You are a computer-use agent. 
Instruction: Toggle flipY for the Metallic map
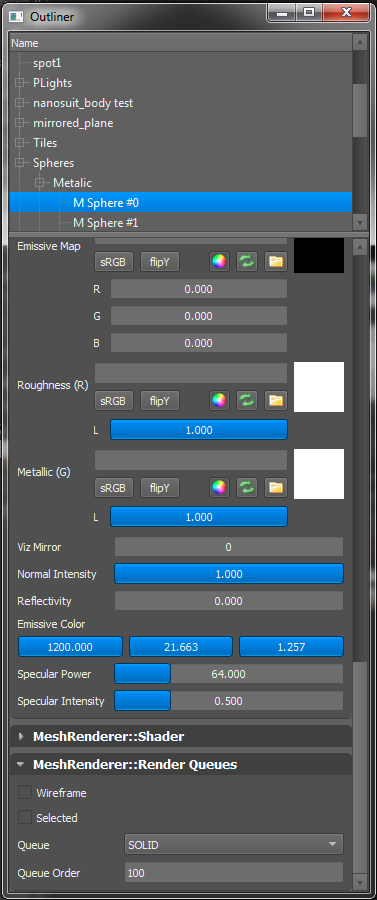click(x=160, y=488)
